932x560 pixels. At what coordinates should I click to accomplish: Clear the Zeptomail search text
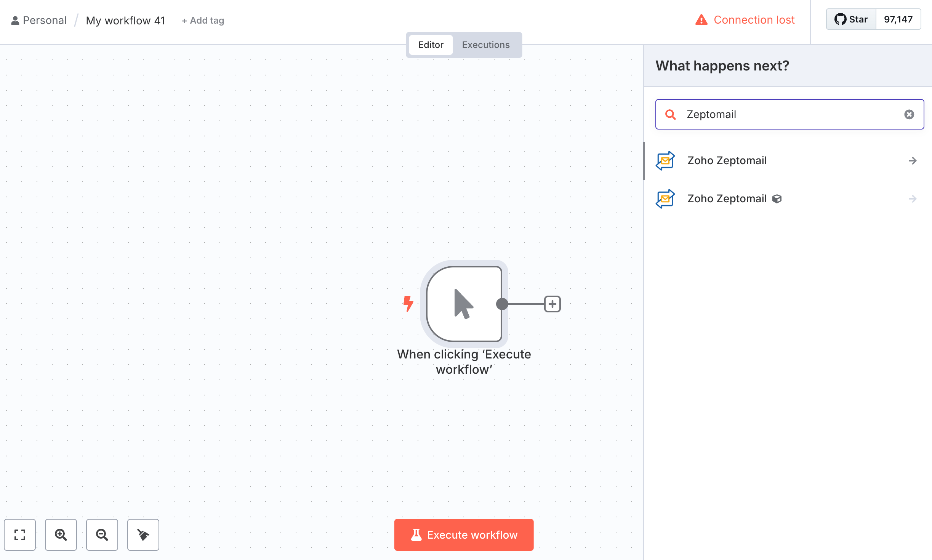pyautogui.click(x=909, y=114)
